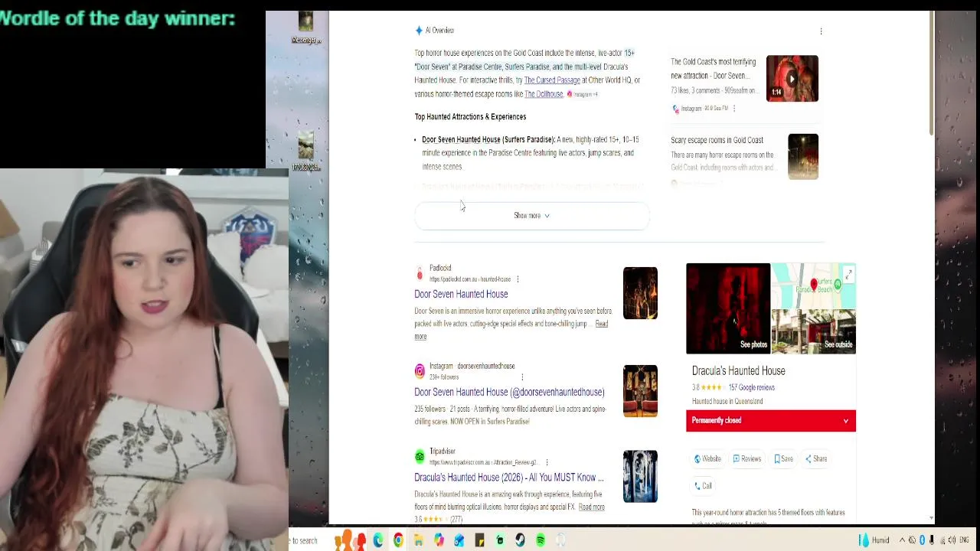Click the red map pin on the map
This screenshot has height=551, width=980.
point(813,285)
